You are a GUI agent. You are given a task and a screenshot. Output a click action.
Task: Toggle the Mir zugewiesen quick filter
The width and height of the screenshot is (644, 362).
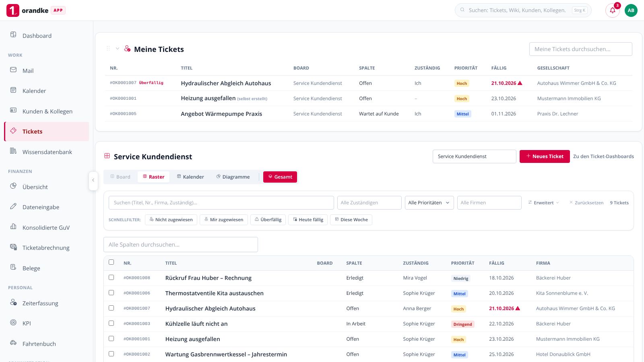tap(224, 220)
